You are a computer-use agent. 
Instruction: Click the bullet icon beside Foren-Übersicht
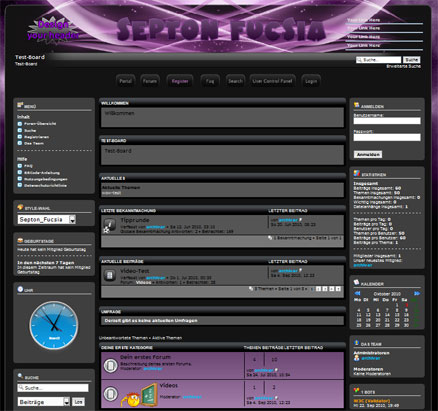coord(20,124)
